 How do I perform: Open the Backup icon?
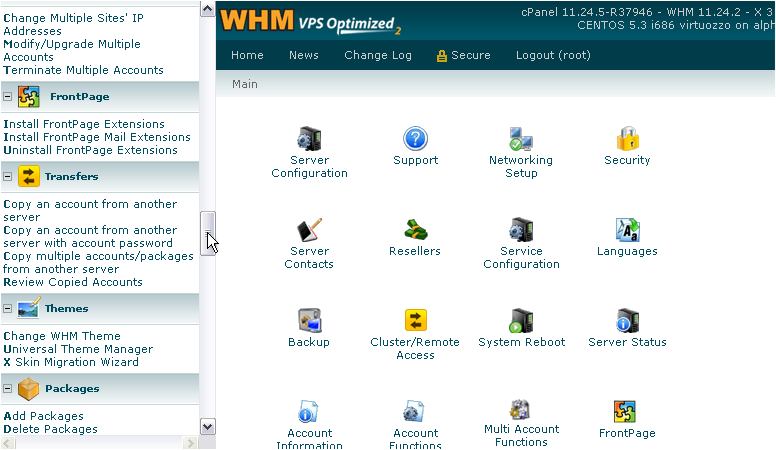click(309, 320)
